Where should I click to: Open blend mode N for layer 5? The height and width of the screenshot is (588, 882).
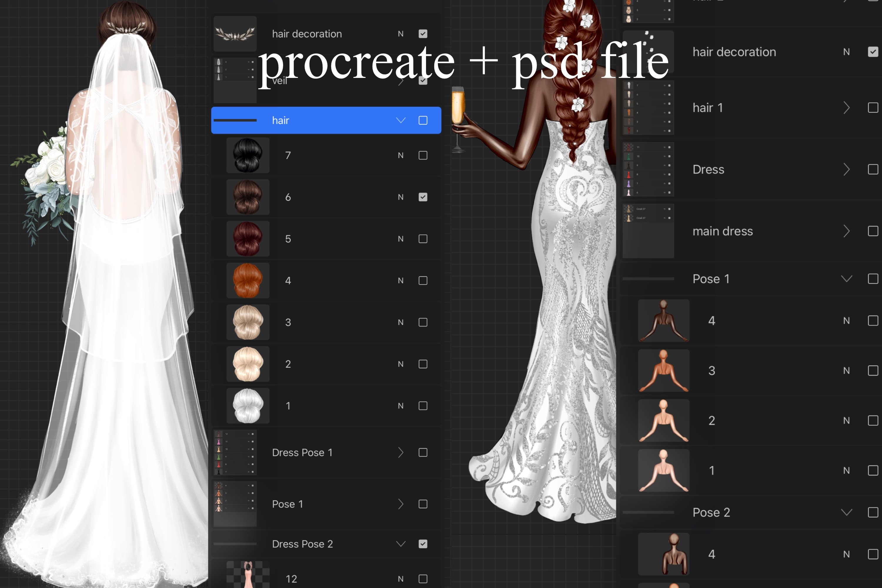pyautogui.click(x=400, y=239)
